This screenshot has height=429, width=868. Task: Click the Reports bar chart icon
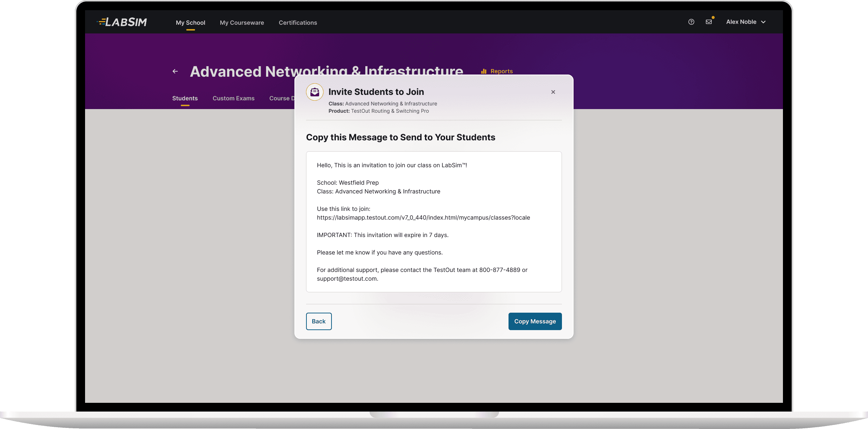coord(483,71)
